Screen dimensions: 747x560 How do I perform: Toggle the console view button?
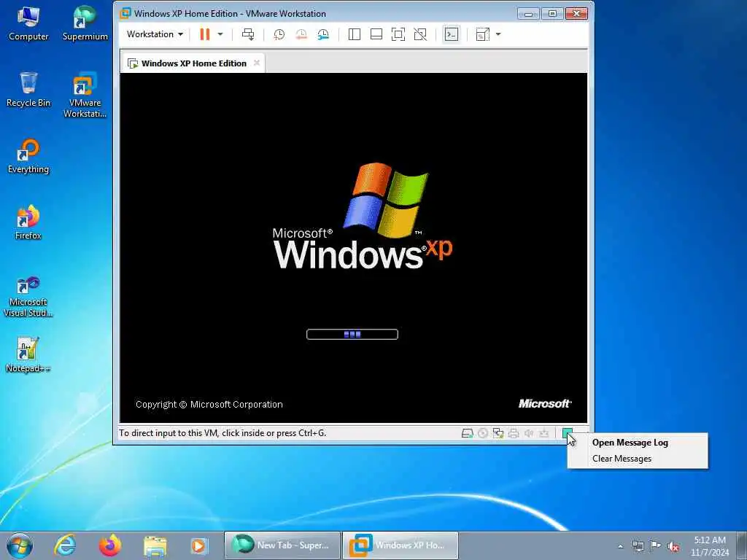click(451, 34)
